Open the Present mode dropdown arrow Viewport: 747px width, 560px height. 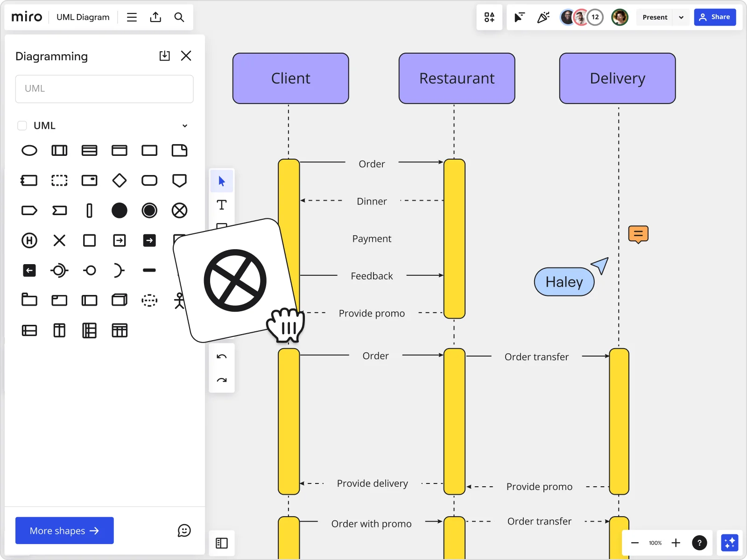(681, 17)
